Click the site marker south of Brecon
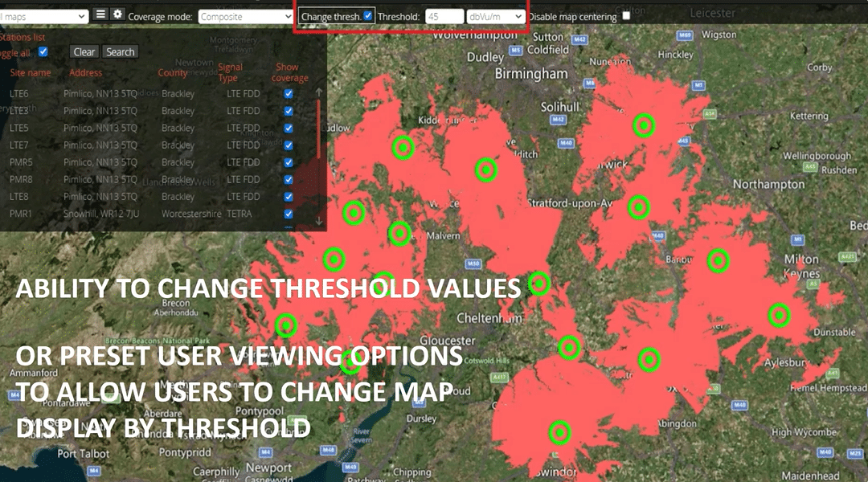868x482 pixels. pos(286,325)
